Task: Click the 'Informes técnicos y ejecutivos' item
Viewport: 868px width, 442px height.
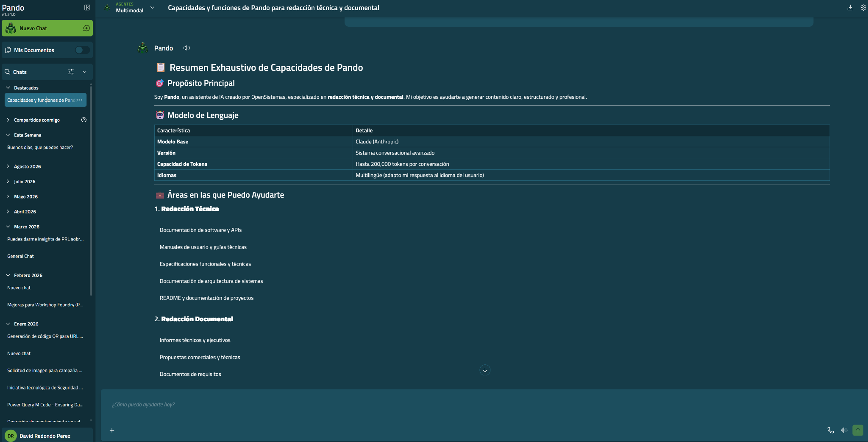Action: click(x=195, y=340)
